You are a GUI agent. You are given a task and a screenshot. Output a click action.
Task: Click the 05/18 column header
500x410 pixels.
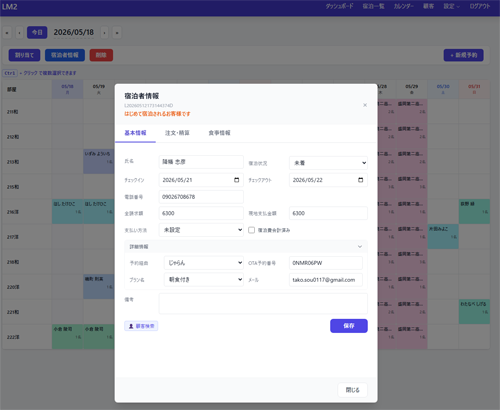(x=67, y=89)
